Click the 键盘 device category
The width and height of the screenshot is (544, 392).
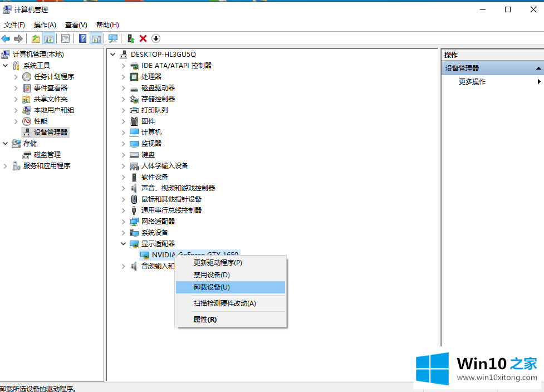(x=148, y=154)
